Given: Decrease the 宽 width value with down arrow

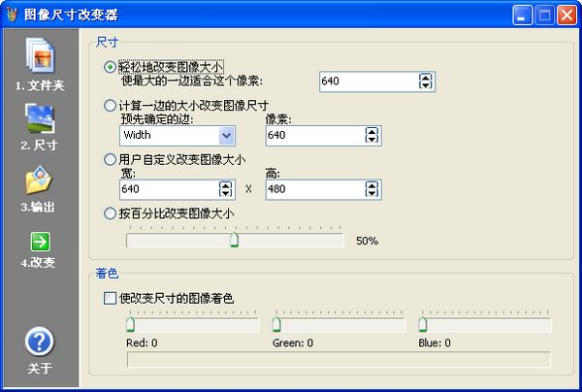Looking at the screenshot, I should click(x=226, y=193).
